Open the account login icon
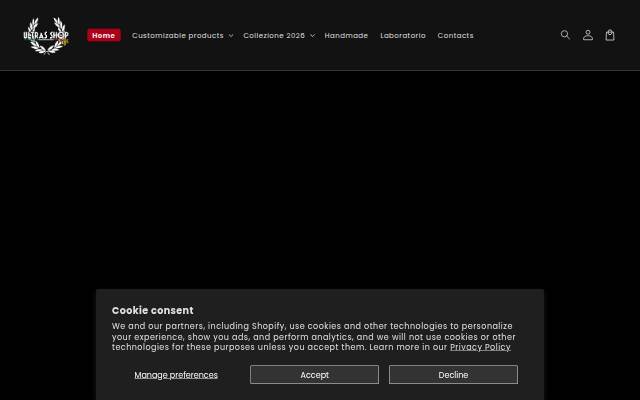The width and height of the screenshot is (640, 400). (588, 35)
